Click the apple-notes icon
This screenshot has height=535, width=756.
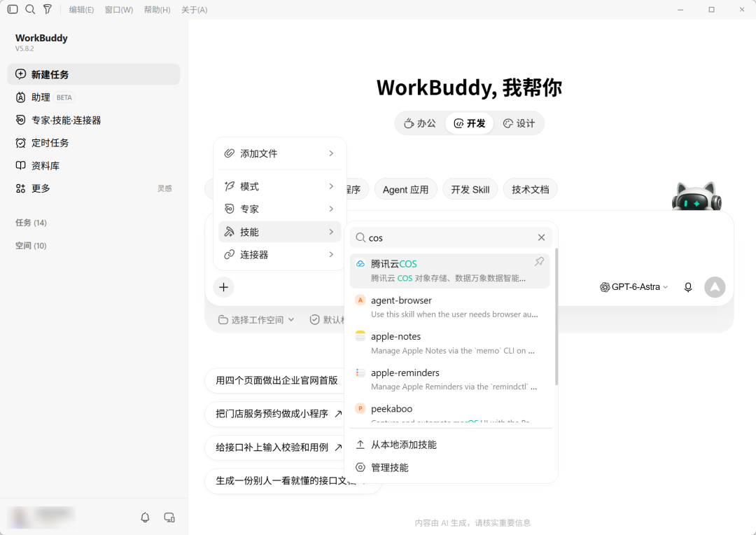coord(360,336)
